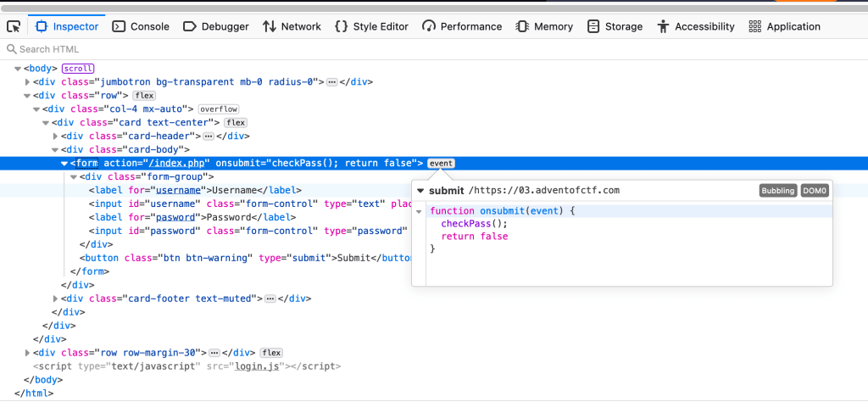Open the Network panel
This screenshot has height=402, width=868.
[292, 26]
